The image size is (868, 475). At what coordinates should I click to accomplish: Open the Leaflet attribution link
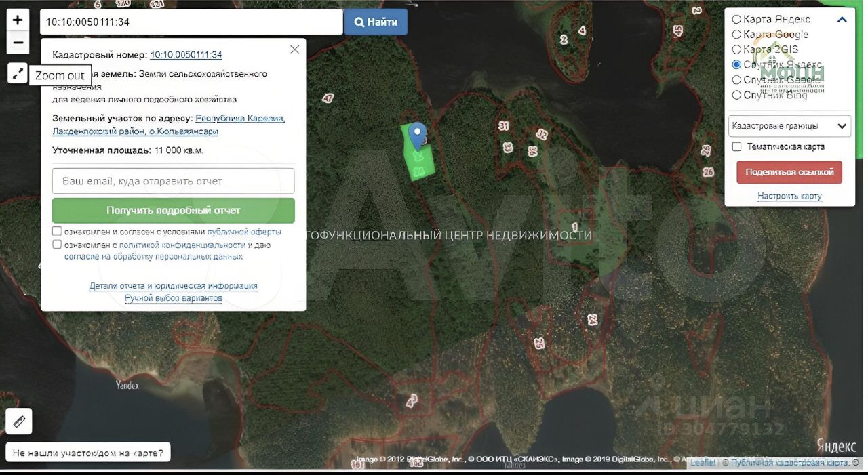tap(703, 462)
